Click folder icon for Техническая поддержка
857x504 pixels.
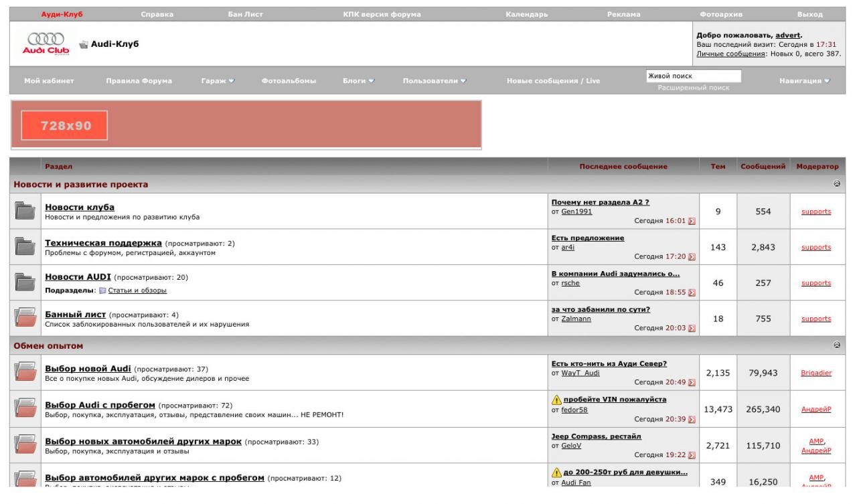click(25, 248)
